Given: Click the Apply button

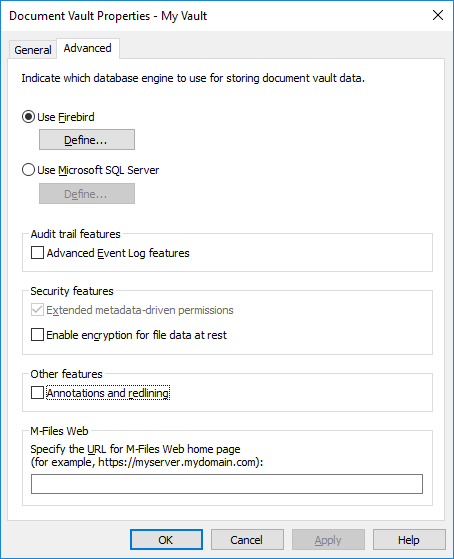Looking at the screenshot, I should point(328,540).
